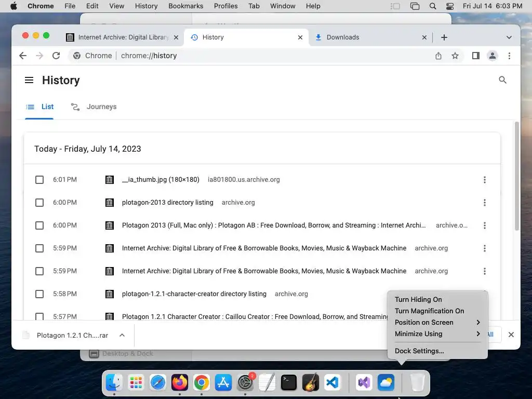Toggle Chrome's side panel icon
The image size is (532, 399).
pyautogui.click(x=476, y=56)
